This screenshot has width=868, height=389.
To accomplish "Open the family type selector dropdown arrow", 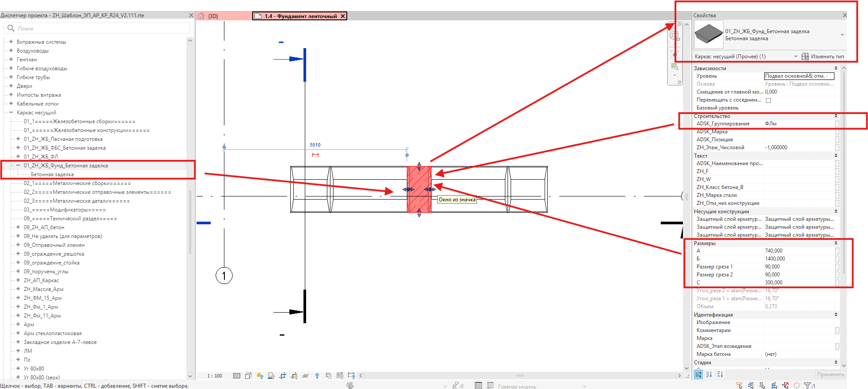I will (x=842, y=35).
